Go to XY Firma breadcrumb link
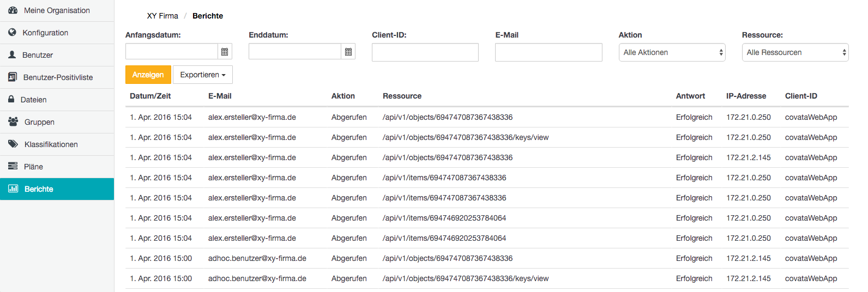Image resolution: width=868 pixels, height=292 pixels. [x=162, y=16]
